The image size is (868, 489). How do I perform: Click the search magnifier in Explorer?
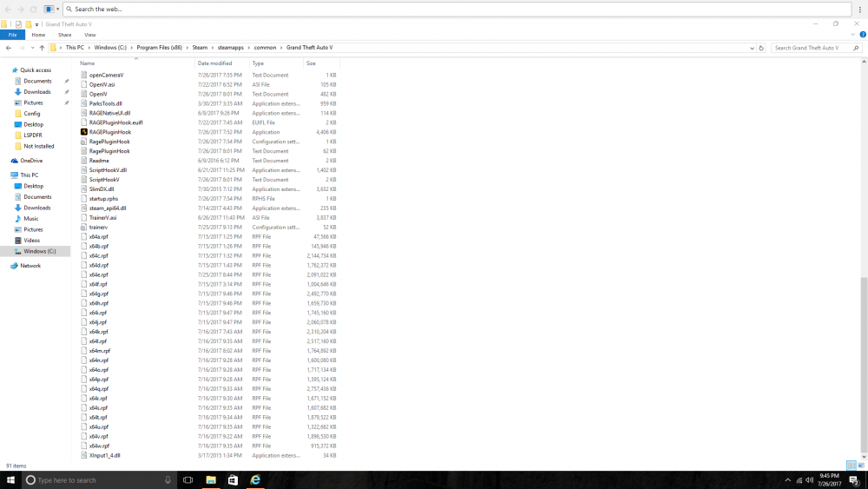[x=856, y=48]
